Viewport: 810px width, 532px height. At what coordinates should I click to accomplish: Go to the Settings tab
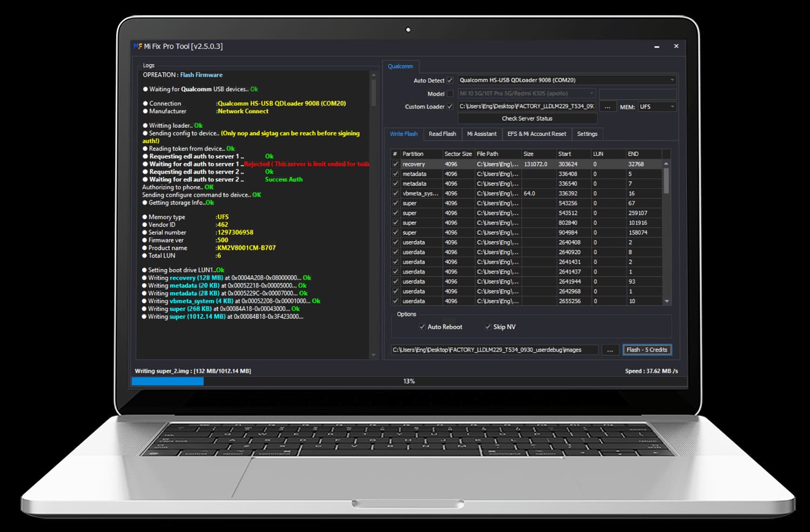587,134
